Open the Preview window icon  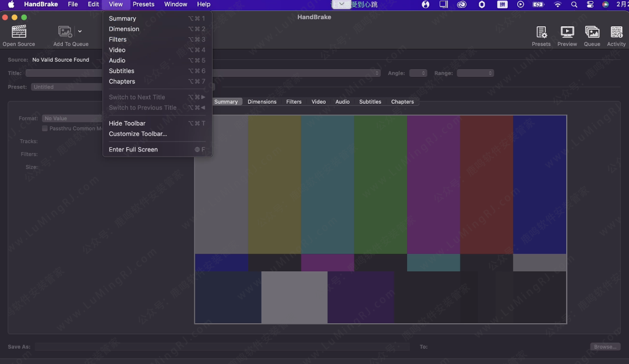567,32
